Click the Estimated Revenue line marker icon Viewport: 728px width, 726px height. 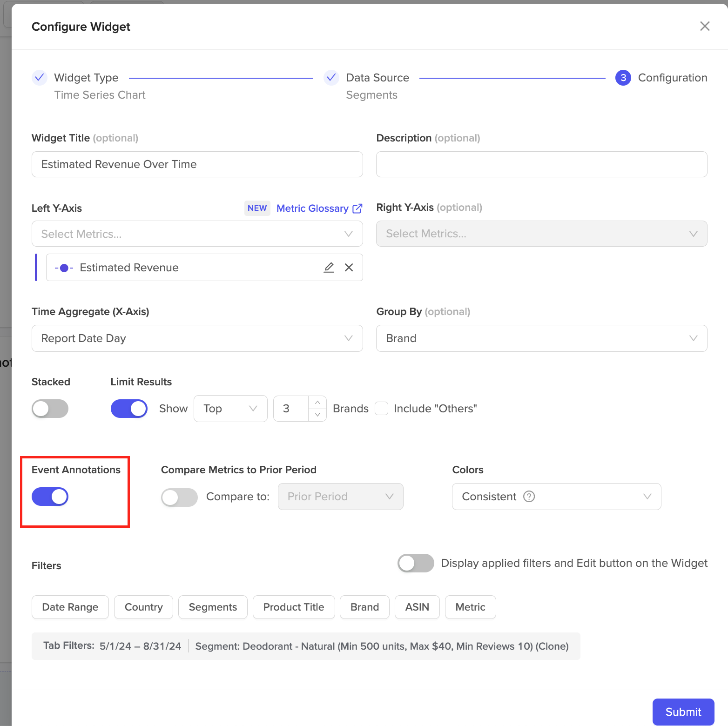(x=64, y=268)
